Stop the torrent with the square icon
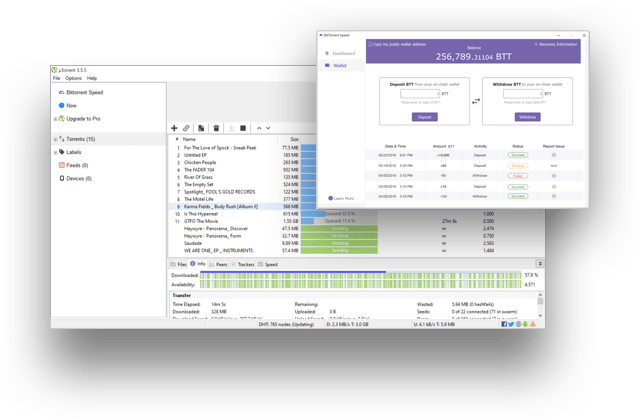Image resolution: width=640 pixels, height=419 pixels. tap(243, 128)
